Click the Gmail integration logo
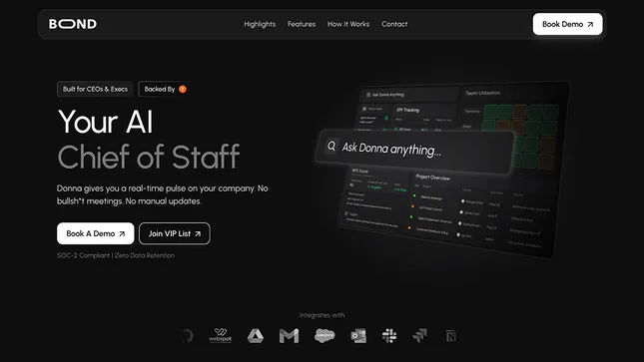 point(290,336)
